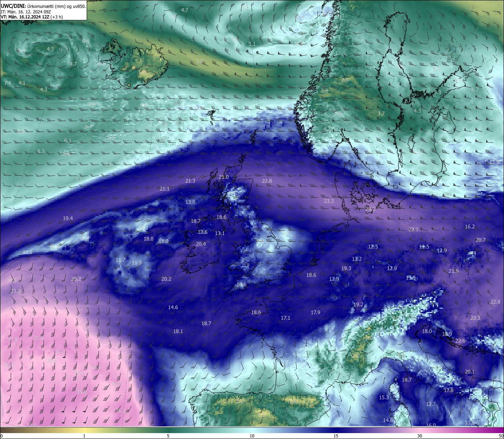Click the 21.0 value above Scotland
The height and width of the screenshot is (439, 504).
224,177
